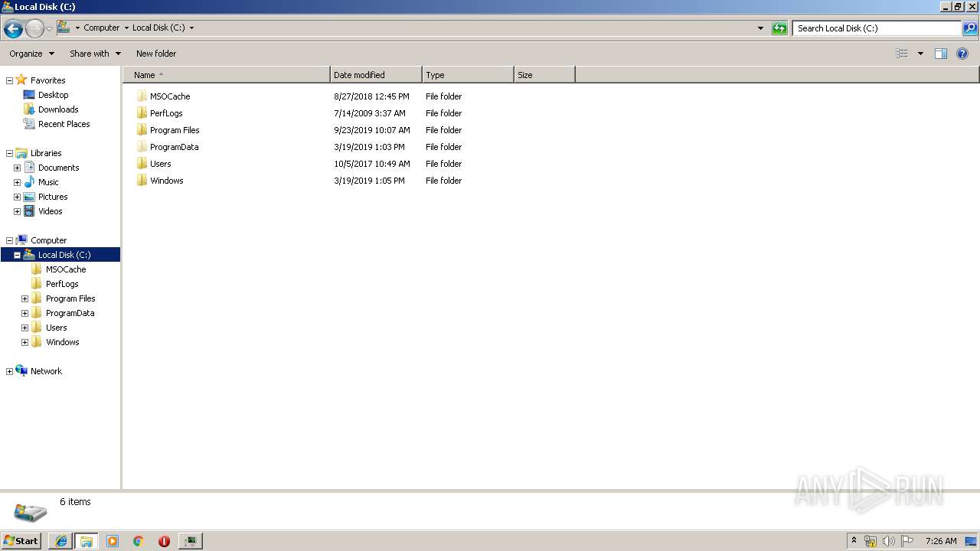Show hidden tray icons arrow

[x=854, y=541]
